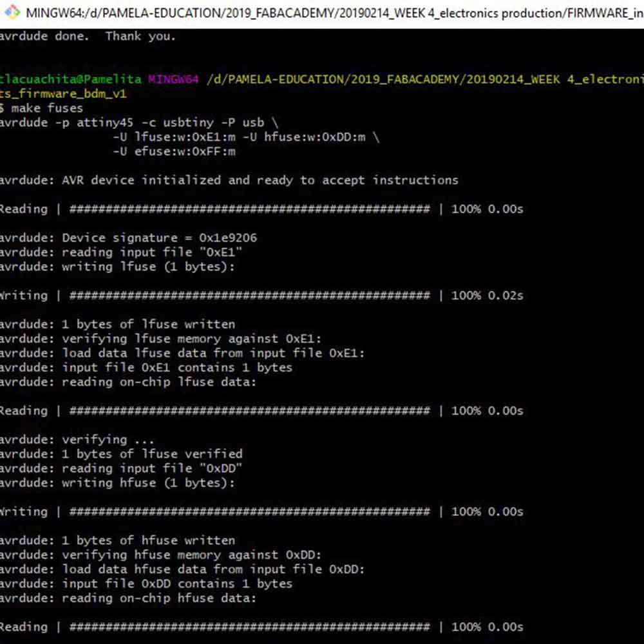Click 'Device signature = 0x1e9206' line
Screen dimensions: 644x644
click(x=128, y=238)
